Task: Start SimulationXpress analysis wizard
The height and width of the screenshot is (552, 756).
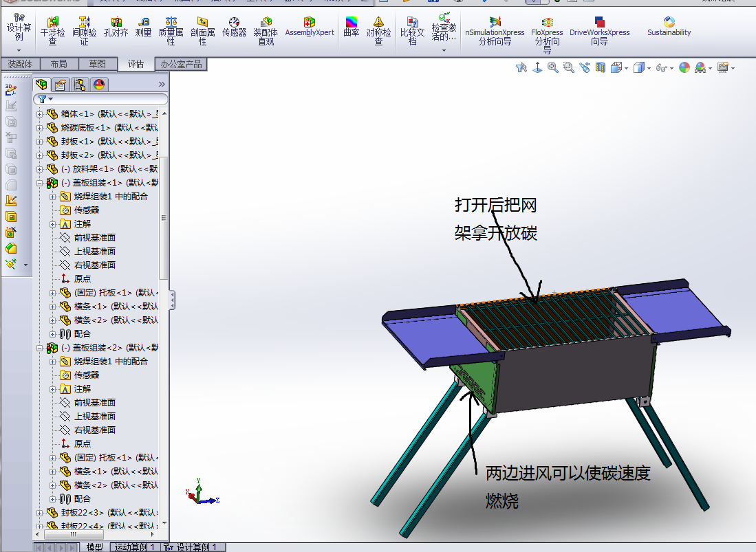Action: click(495, 30)
